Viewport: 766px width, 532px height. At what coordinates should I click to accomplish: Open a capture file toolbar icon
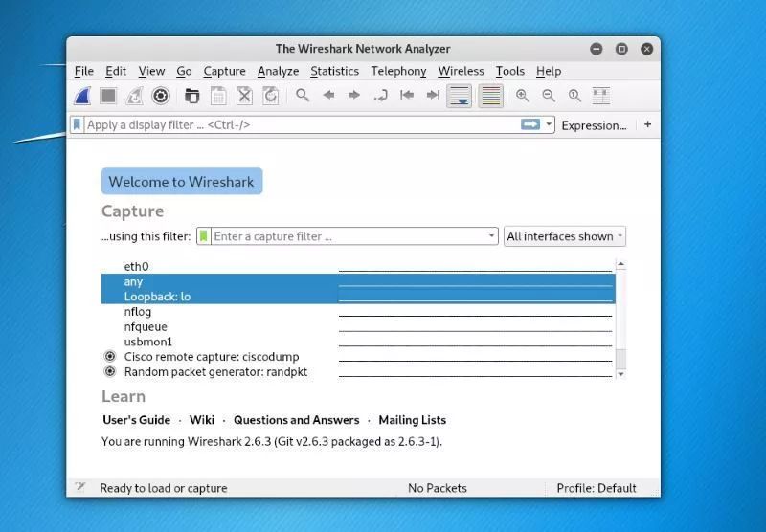click(x=192, y=96)
